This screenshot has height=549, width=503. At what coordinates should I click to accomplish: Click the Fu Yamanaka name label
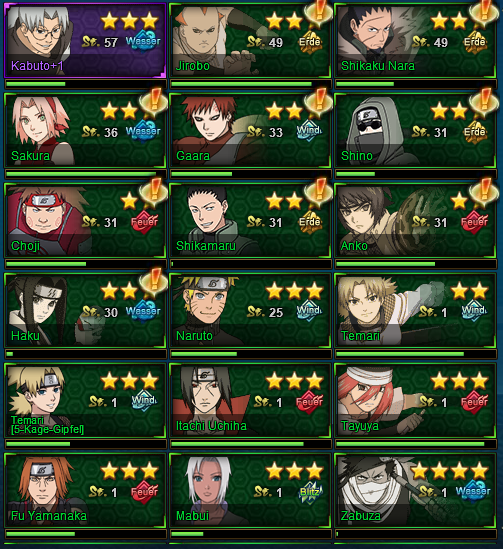coord(49,516)
